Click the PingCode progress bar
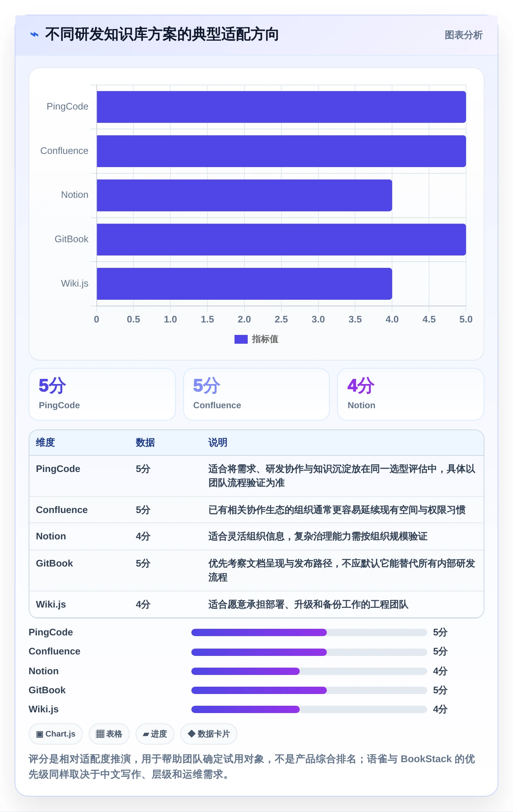This screenshot has height=812, width=513. (x=309, y=632)
